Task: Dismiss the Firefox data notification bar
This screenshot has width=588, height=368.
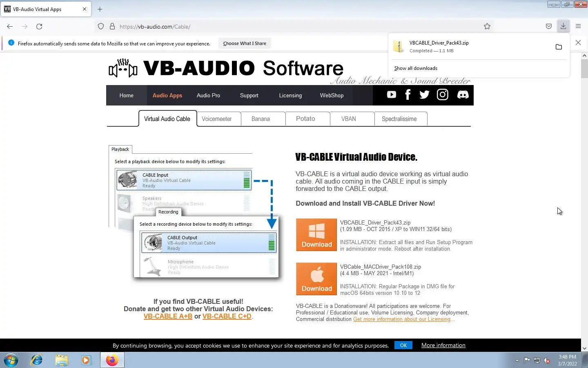Action: tap(578, 43)
